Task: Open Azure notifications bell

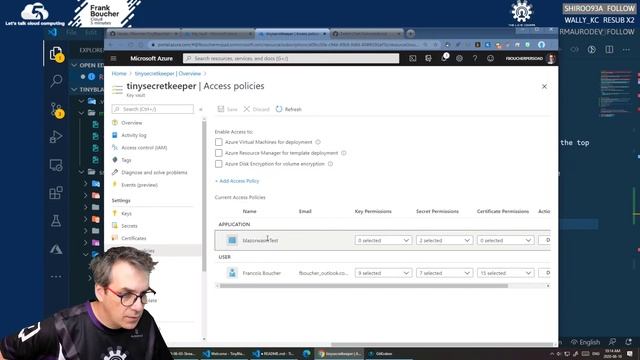Action: point(444,58)
